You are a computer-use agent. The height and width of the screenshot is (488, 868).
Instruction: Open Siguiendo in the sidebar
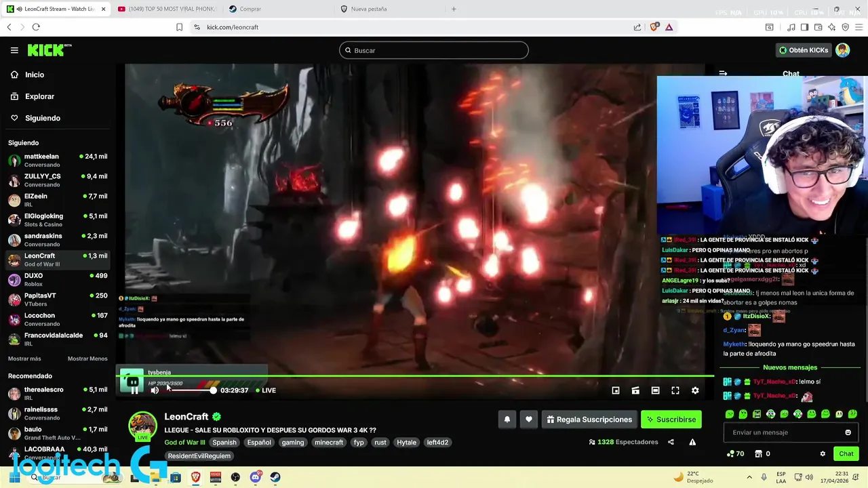pos(42,118)
